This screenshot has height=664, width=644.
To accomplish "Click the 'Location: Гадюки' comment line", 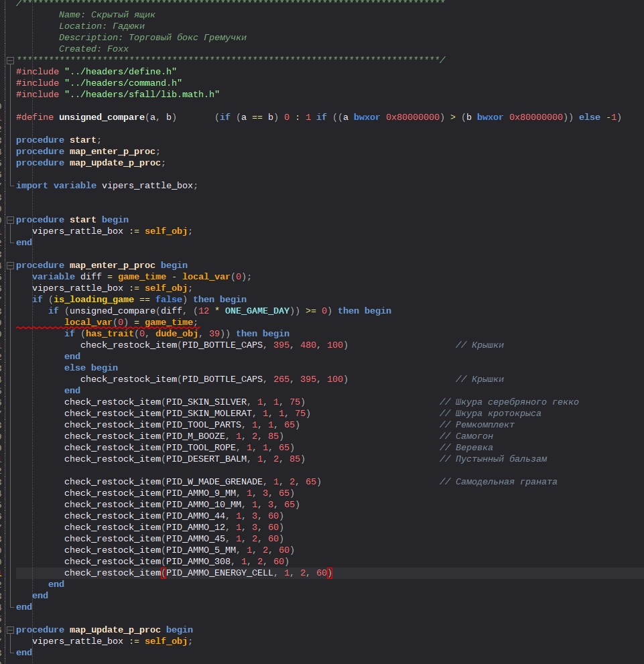I will pos(102,26).
